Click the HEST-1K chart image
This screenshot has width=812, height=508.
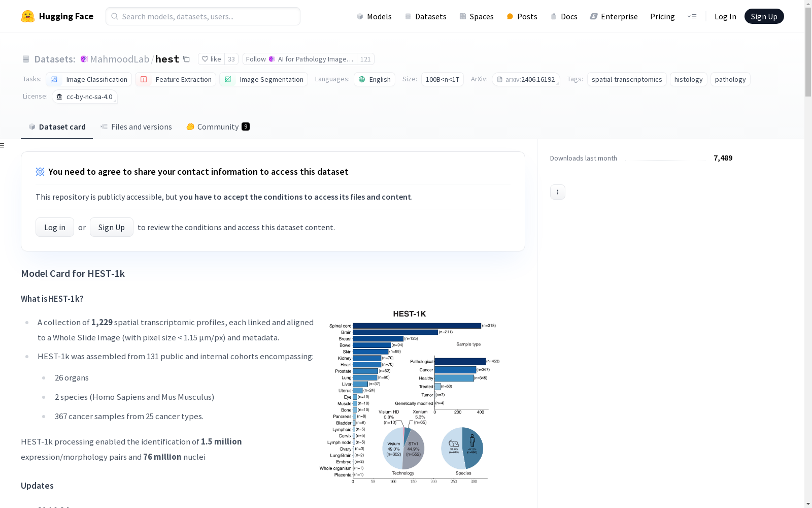coord(409,396)
